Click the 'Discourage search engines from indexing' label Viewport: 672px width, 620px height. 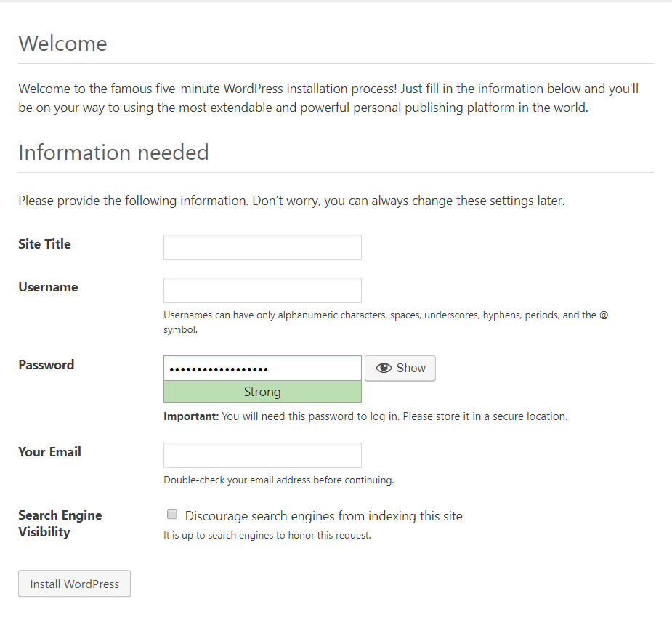323,516
